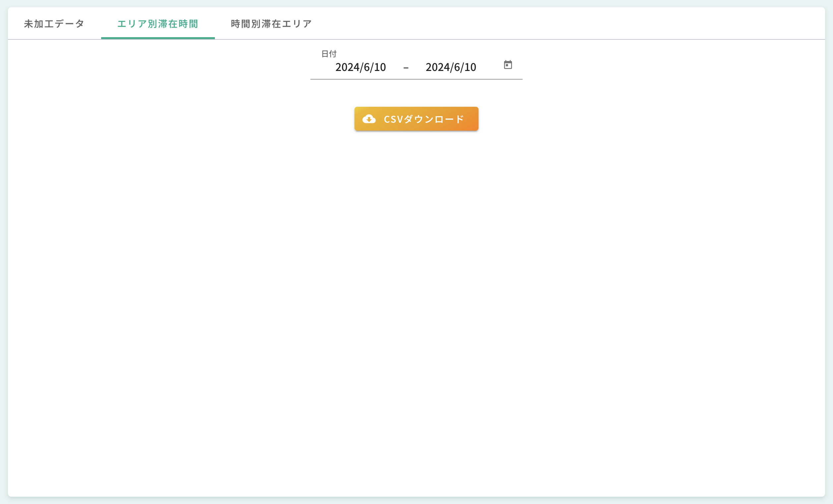Open the 時間別滞在エリア tab

point(271,24)
